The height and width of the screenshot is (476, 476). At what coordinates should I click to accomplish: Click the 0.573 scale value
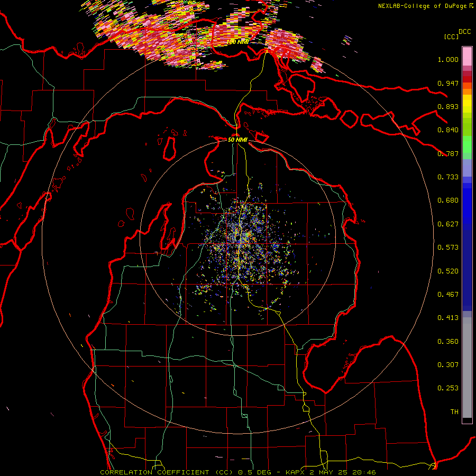448,248
